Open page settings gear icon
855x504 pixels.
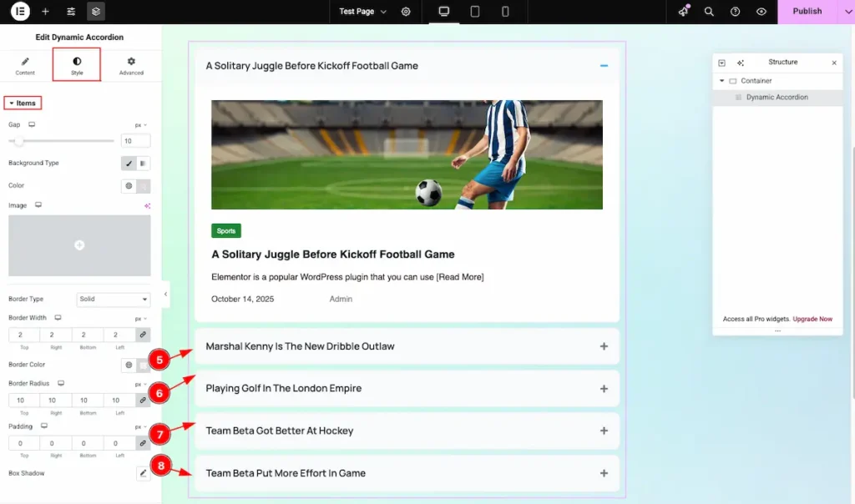(x=406, y=12)
